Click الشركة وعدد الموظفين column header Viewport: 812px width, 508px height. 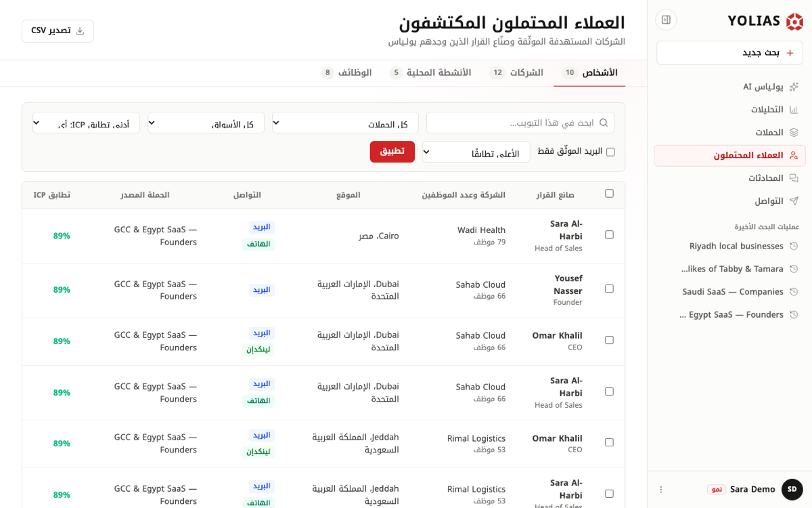point(464,195)
